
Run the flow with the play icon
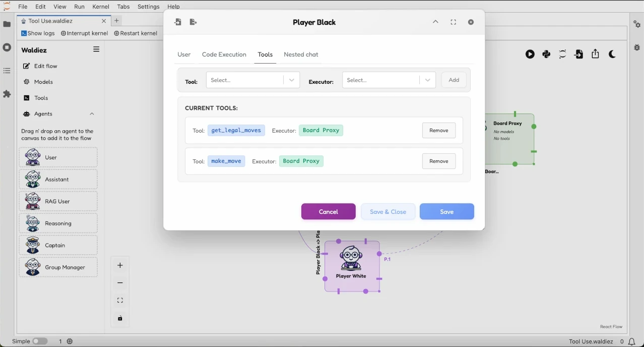pyautogui.click(x=530, y=54)
